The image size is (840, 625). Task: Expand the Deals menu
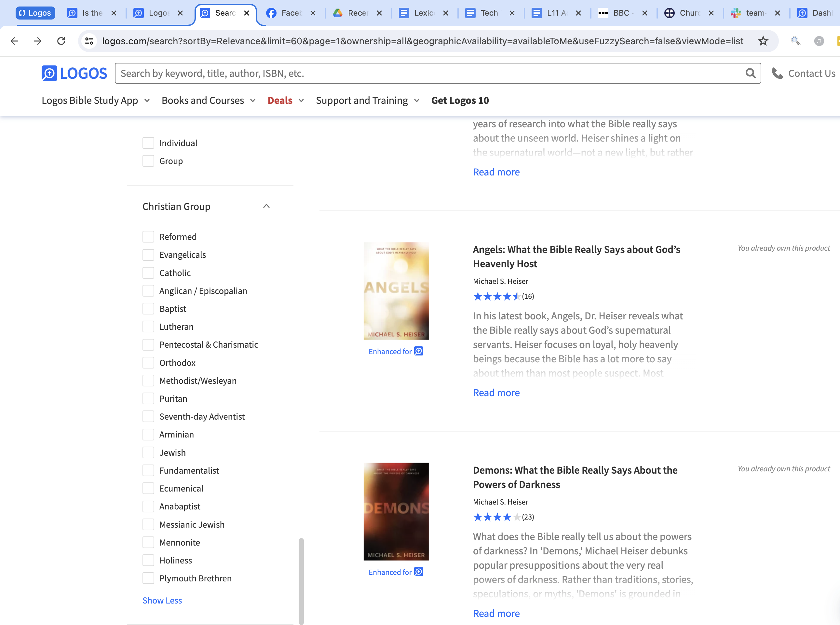coord(286,100)
